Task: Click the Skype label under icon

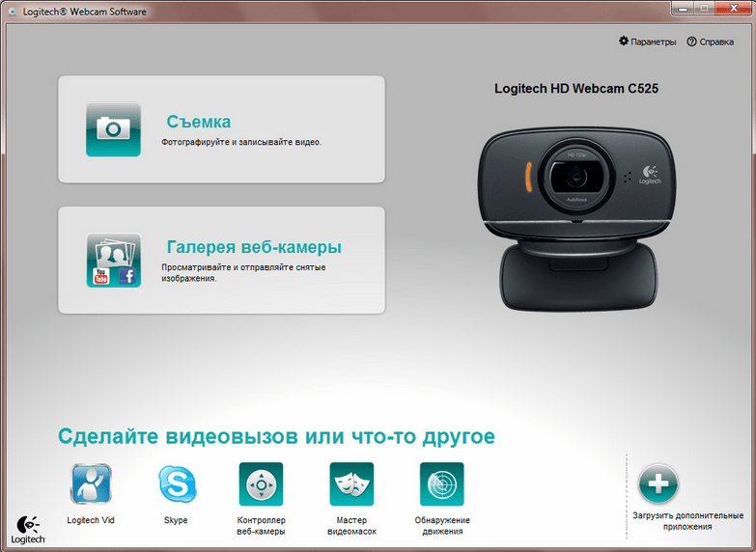Action: 176,520
